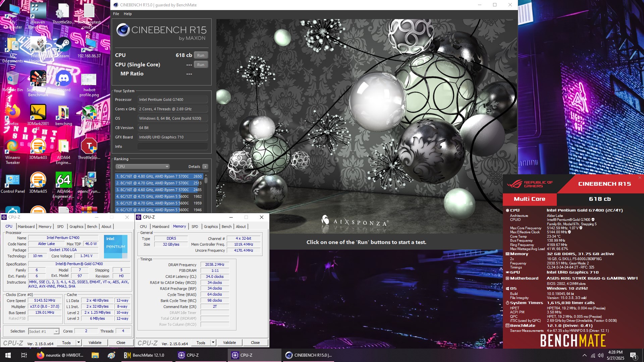This screenshot has height=362, width=644.
Task: Open the Discord desktop shortcut
Action: click(x=63, y=81)
